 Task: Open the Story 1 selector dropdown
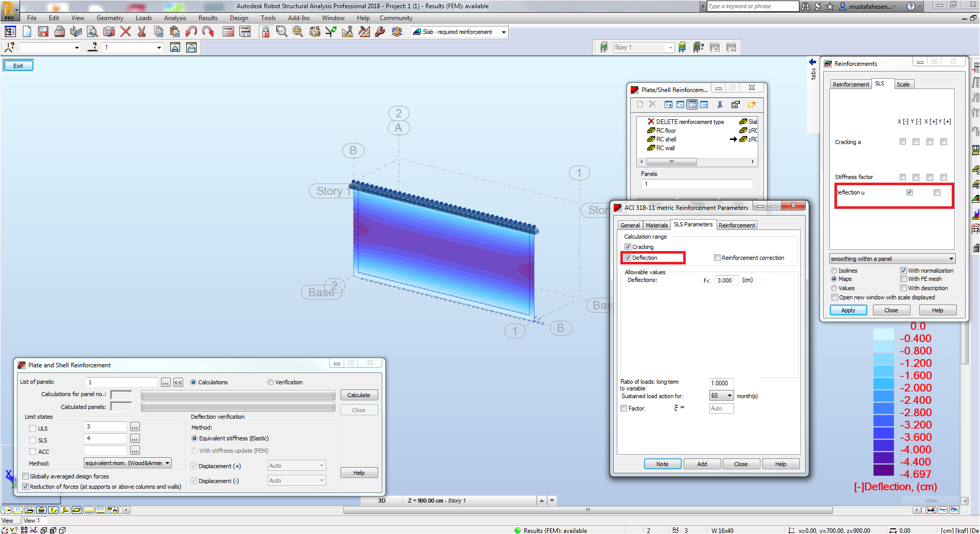point(670,47)
